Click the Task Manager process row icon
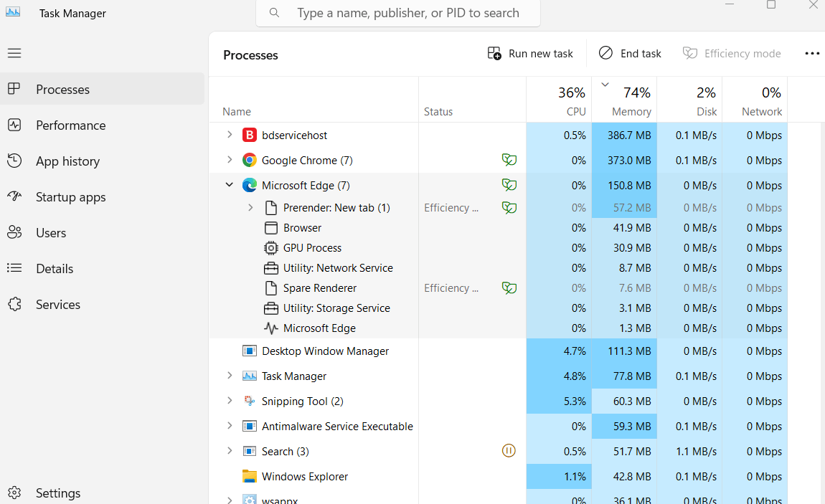The width and height of the screenshot is (825, 504). tap(250, 376)
